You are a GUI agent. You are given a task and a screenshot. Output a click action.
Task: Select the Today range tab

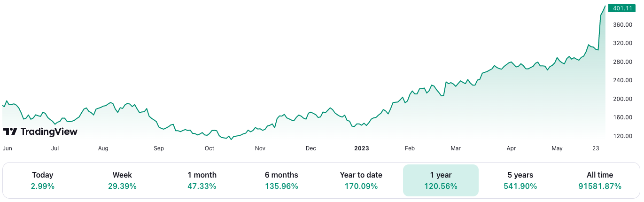point(43,180)
